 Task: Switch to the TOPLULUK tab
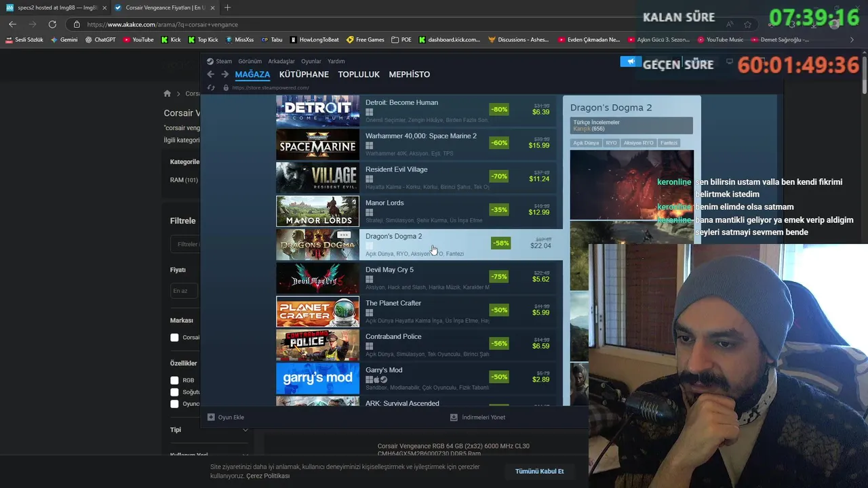[359, 75]
